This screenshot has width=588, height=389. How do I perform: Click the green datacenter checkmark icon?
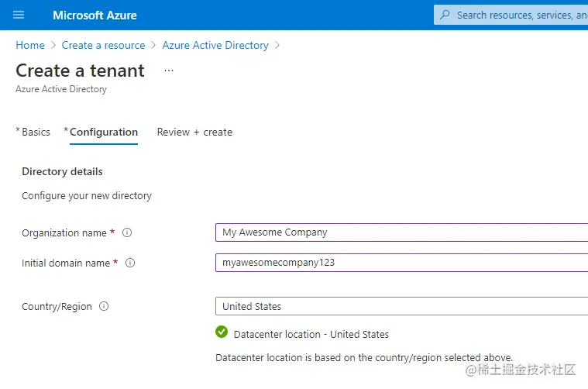coord(222,332)
